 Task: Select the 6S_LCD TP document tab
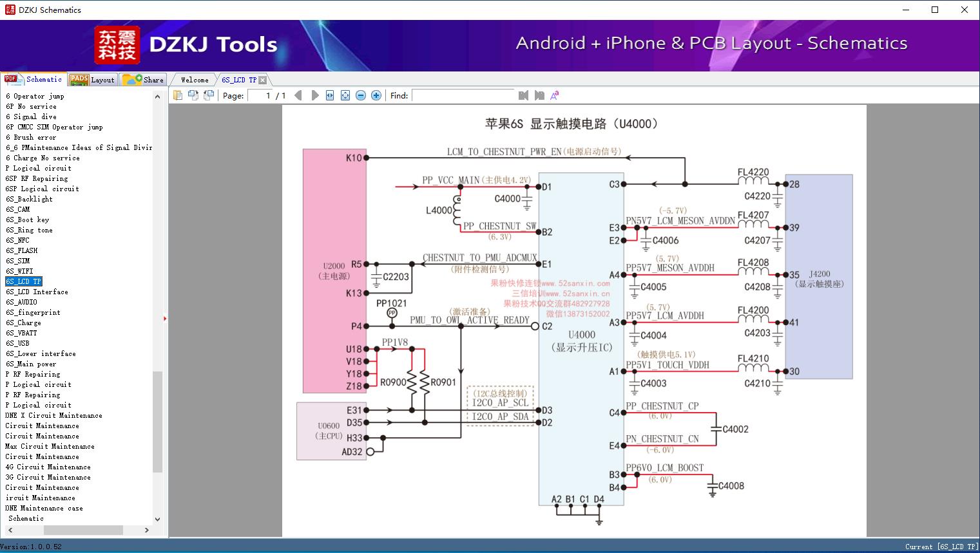[239, 80]
